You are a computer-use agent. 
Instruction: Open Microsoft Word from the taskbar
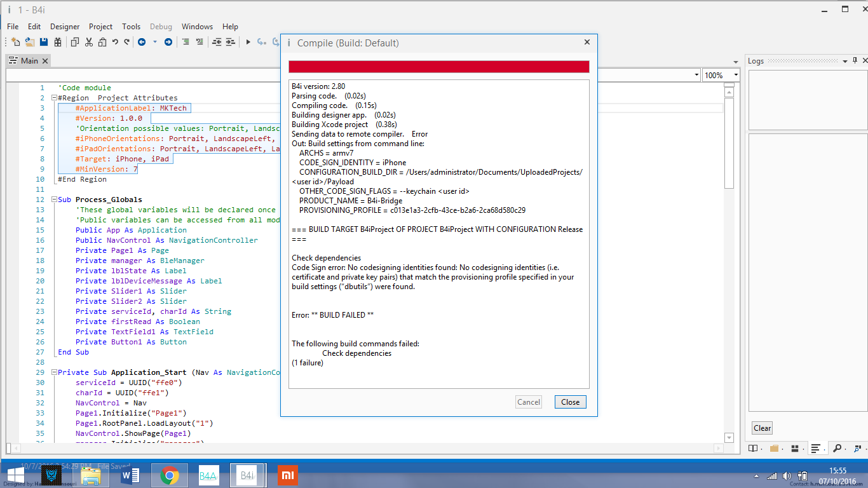[130, 475]
